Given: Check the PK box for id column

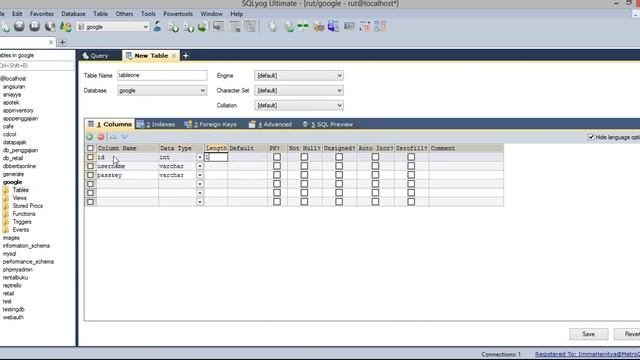Looking at the screenshot, I should 277,157.
